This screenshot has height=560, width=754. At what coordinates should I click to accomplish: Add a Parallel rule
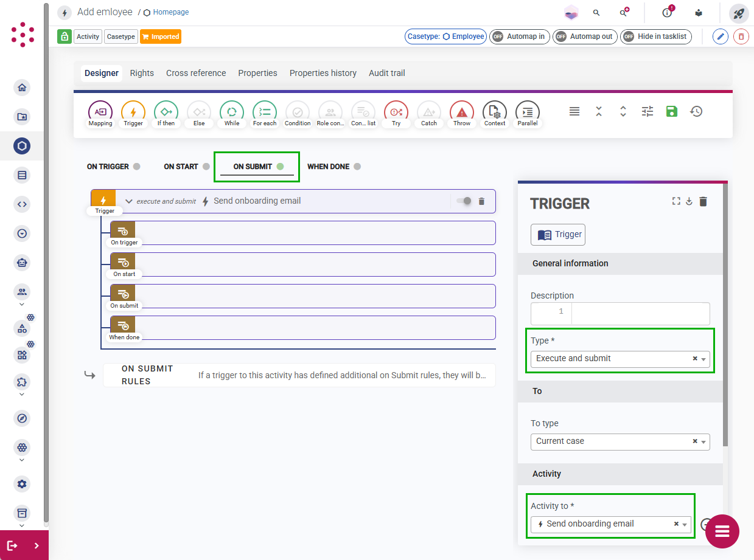pyautogui.click(x=528, y=113)
